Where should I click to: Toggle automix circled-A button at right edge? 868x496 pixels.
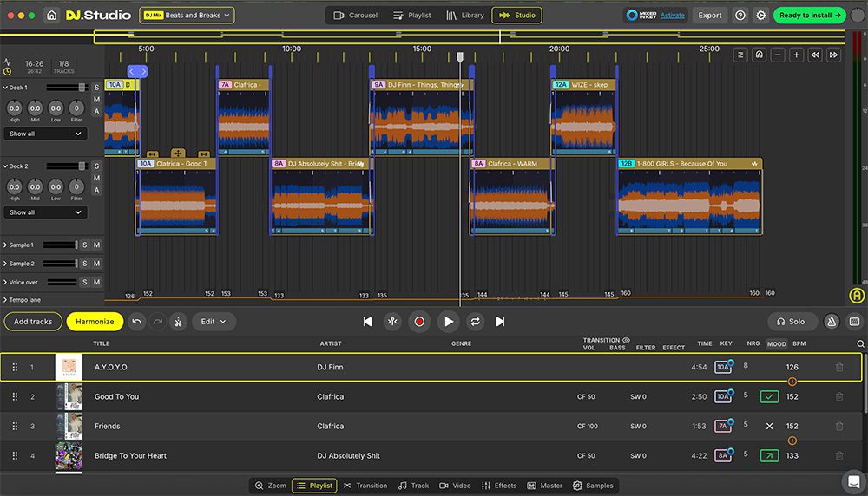pyautogui.click(x=857, y=296)
